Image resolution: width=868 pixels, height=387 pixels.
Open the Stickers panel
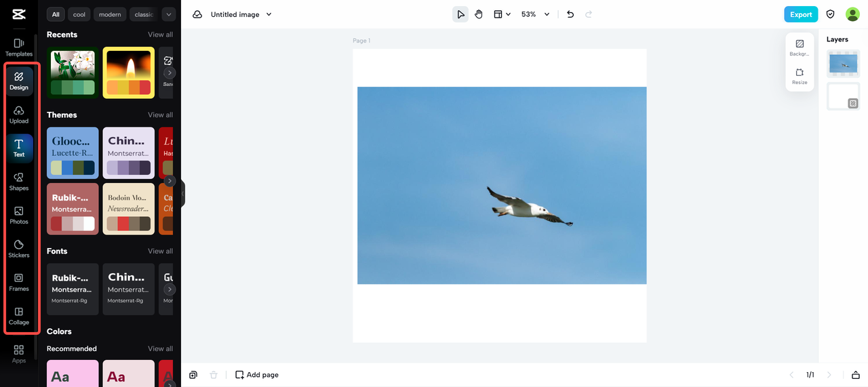(x=18, y=249)
